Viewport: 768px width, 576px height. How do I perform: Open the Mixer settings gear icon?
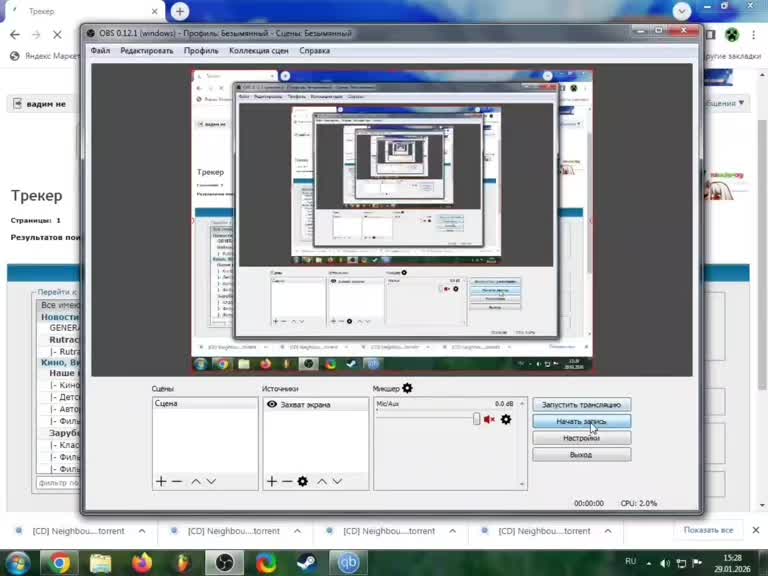(407, 388)
